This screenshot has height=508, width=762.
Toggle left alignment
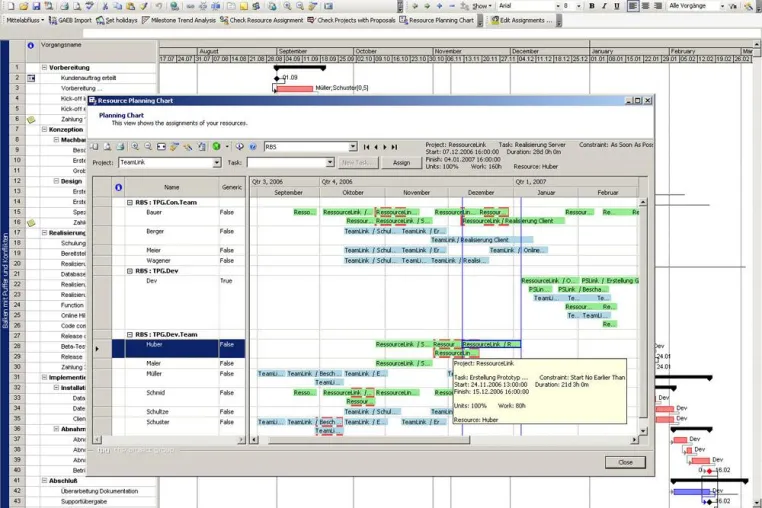[x=633, y=6]
